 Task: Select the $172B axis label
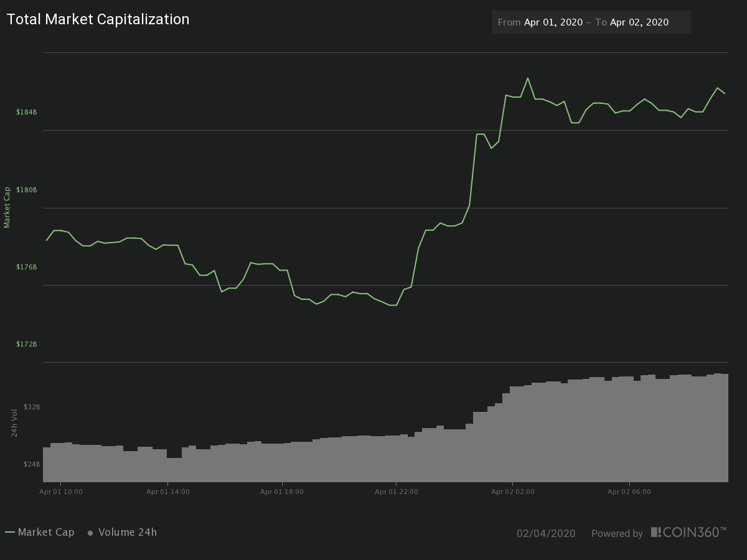pos(27,344)
